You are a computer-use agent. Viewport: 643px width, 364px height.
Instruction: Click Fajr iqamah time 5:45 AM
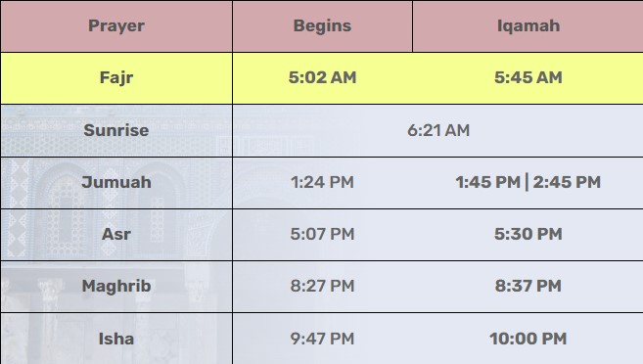(528, 77)
